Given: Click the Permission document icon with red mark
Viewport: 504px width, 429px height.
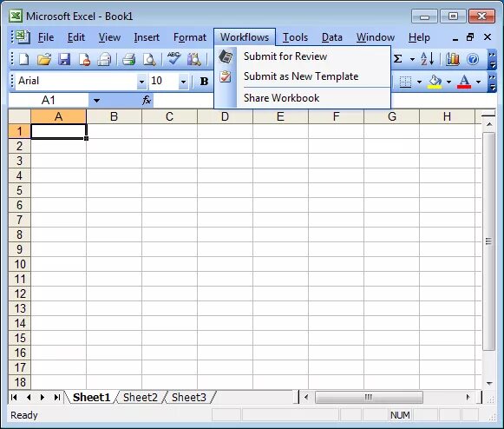Looking at the screenshot, I should click(x=84, y=59).
